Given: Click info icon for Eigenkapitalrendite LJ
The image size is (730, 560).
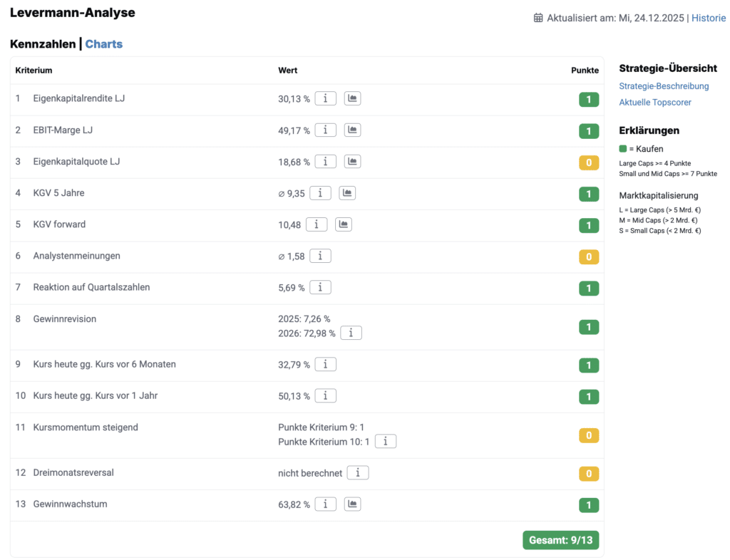Looking at the screenshot, I should click(325, 98).
